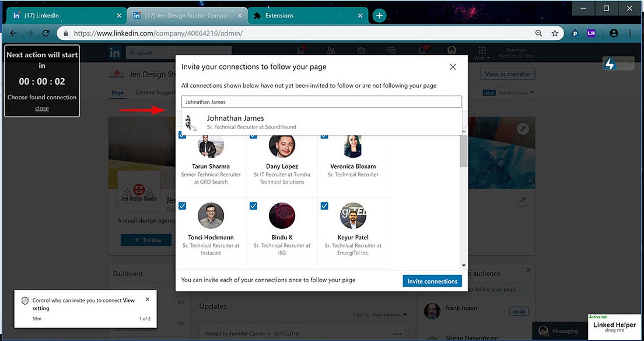Uncheck Bindu K checkbox

[253, 206]
